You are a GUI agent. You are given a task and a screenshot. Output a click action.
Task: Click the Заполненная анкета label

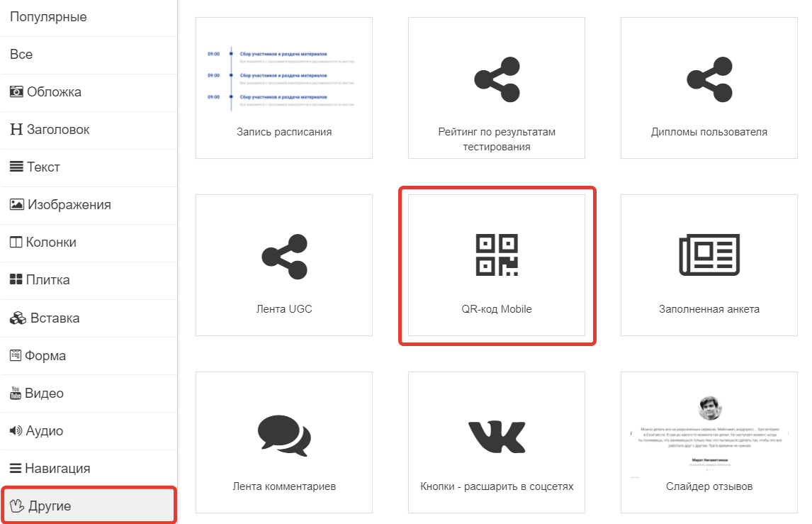point(709,309)
